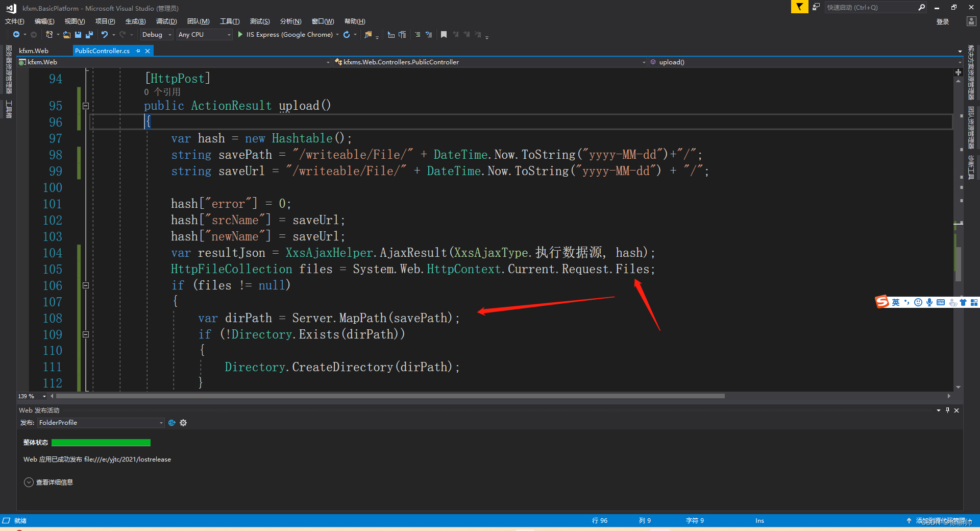Expand 查看详细信息 details chevron
Image resolution: width=980 pixels, height=531 pixels.
29,482
